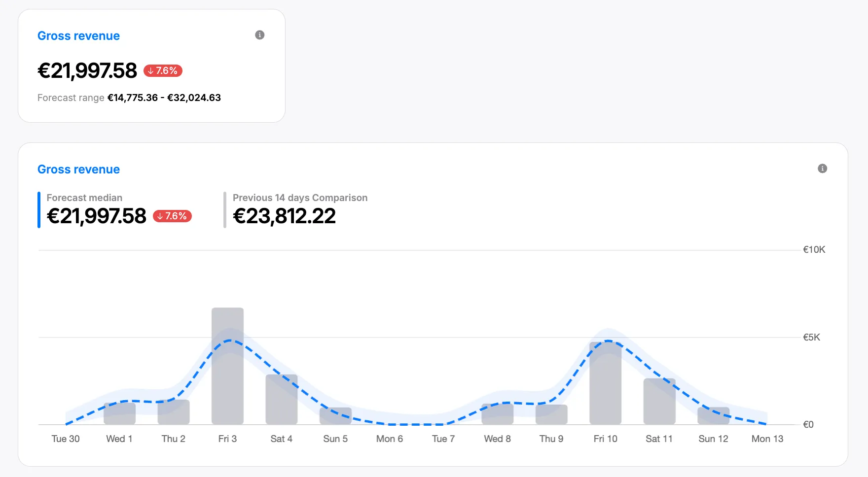Open the Gross revenue heading above the chart
Viewport: 868px width, 477px height.
coord(78,170)
